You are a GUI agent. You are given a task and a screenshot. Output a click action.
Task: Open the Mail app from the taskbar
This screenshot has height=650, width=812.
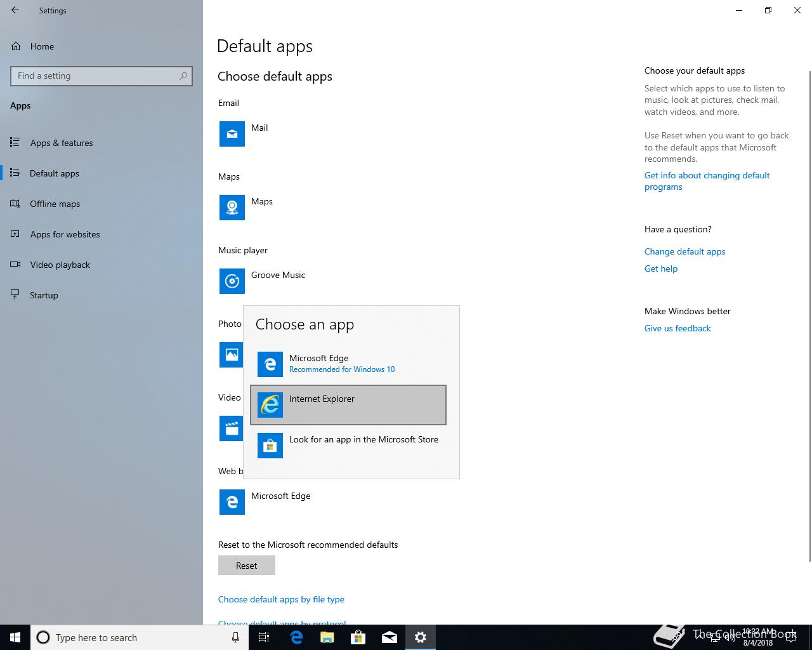point(390,637)
